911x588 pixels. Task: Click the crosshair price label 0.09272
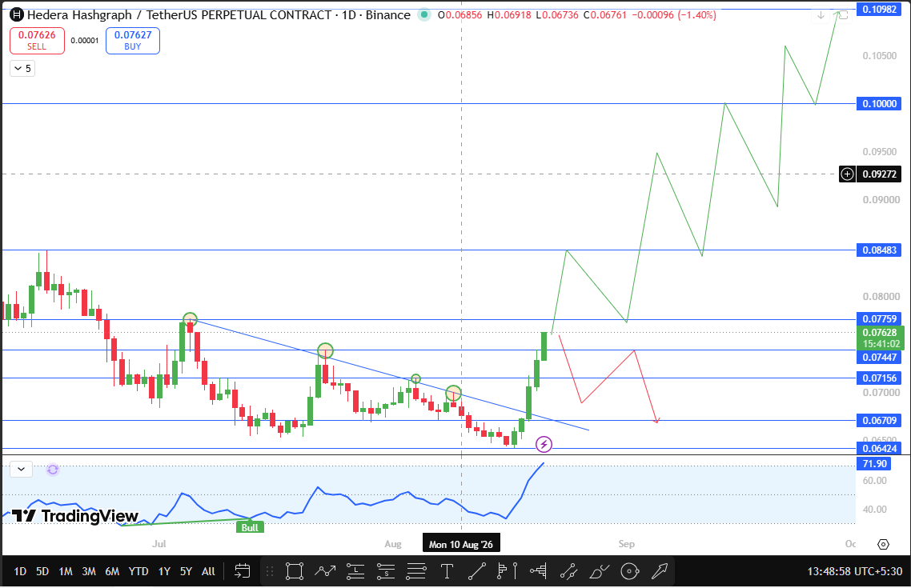coord(880,174)
